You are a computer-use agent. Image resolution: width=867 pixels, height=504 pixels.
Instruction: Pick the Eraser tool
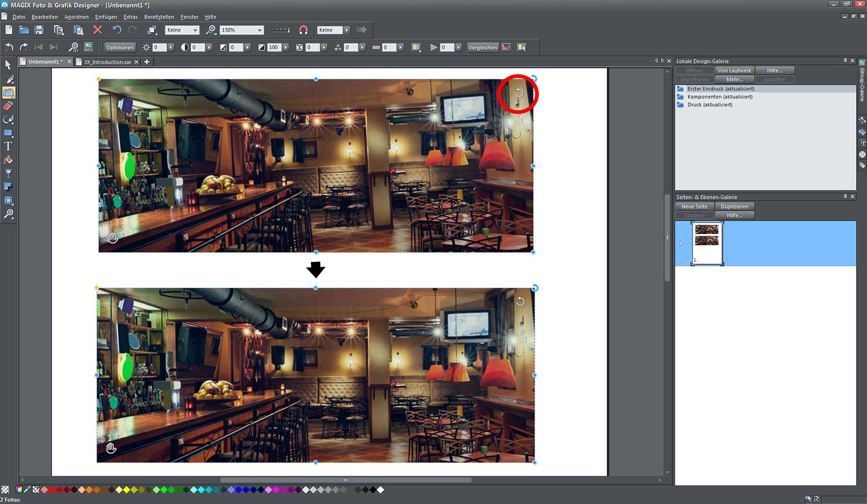(x=8, y=106)
